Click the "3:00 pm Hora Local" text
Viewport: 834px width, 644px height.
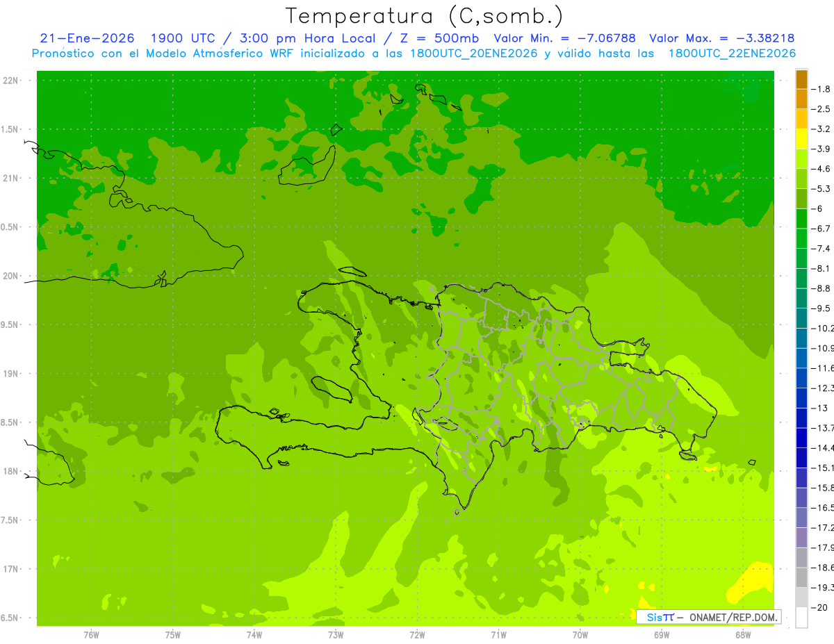tap(307, 38)
